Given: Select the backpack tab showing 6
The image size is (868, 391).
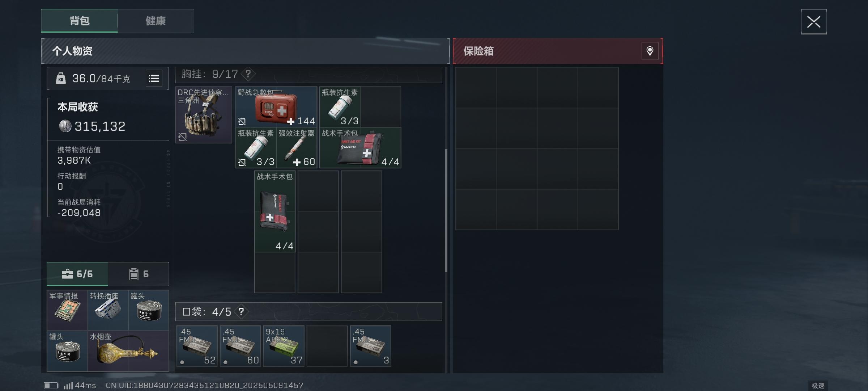Looking at the screenshot, I should pyautogui.click(x=139, y=274).
